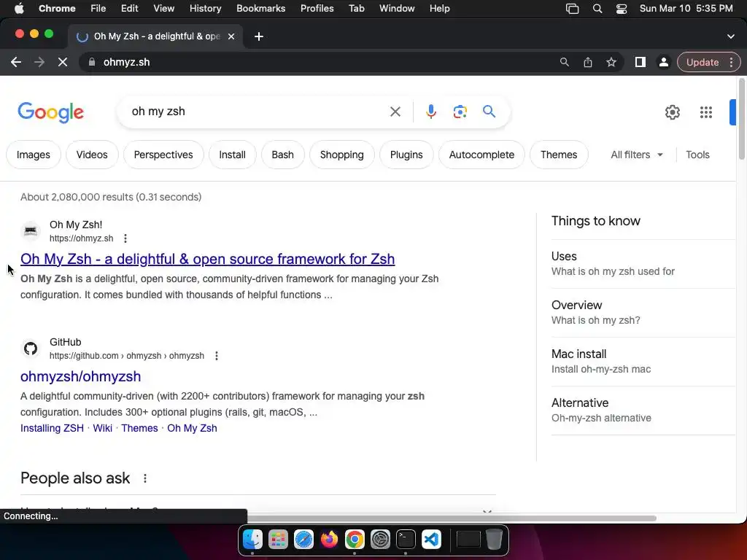Open the Window menu
This screenshot has width=747, height=560.
397,9
